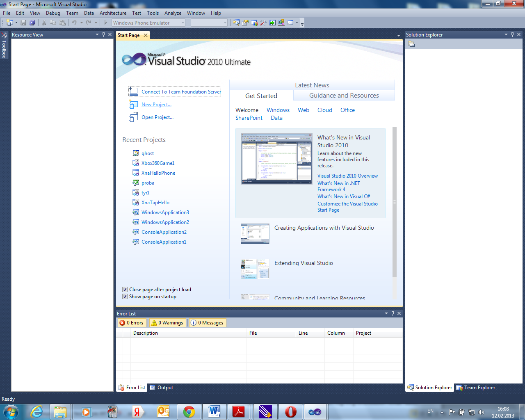Toggle the Error List auto-hide pin
Image resolution: width=525 pixels, height=420 pixels.
click(393, 313)
